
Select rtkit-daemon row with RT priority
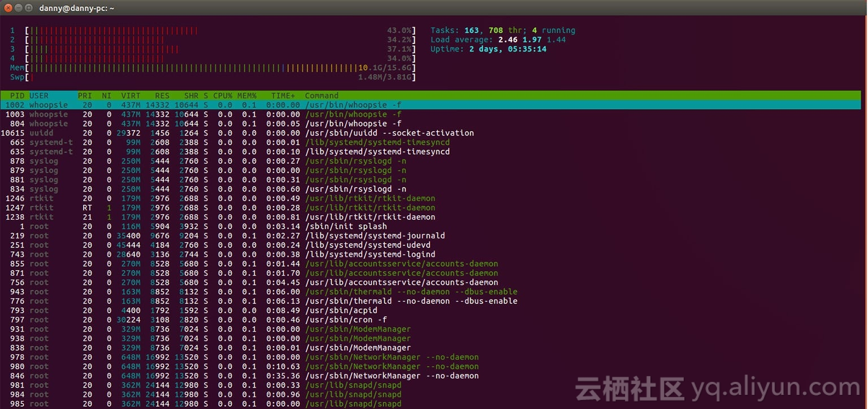pos(431,207)
